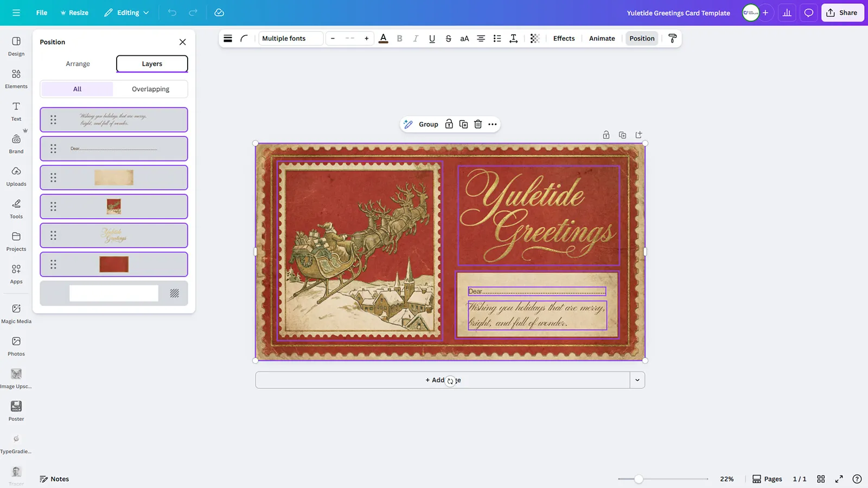Select the copy style paint roller icon
The width and height of the screenshot is (868, 488).
pos(673,38)
